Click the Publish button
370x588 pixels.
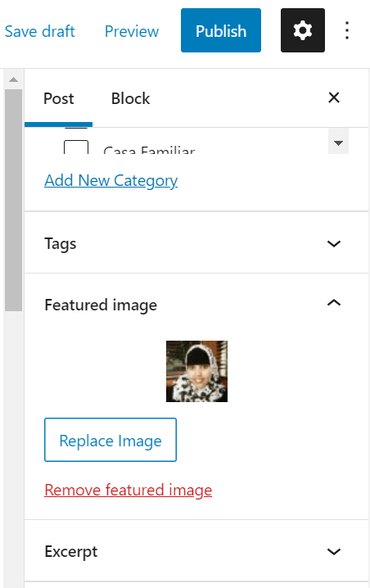[x=221, y=30]
